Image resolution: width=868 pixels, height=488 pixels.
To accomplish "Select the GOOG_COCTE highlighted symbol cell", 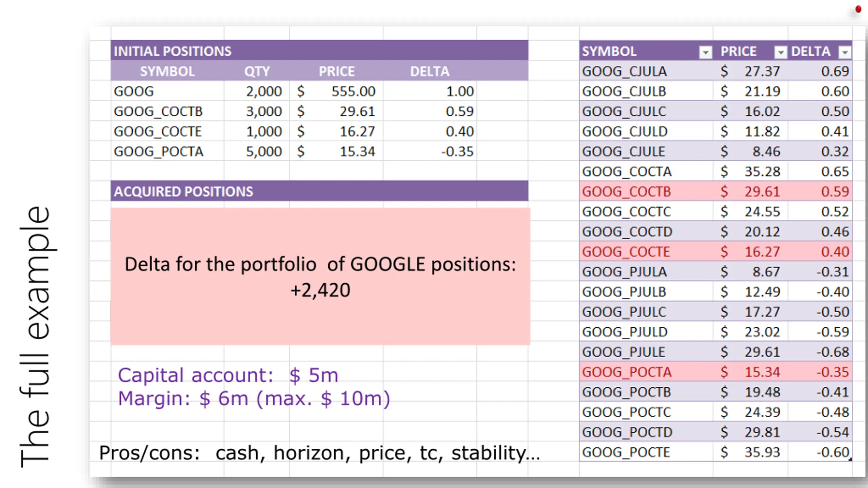I will [626, 252].
